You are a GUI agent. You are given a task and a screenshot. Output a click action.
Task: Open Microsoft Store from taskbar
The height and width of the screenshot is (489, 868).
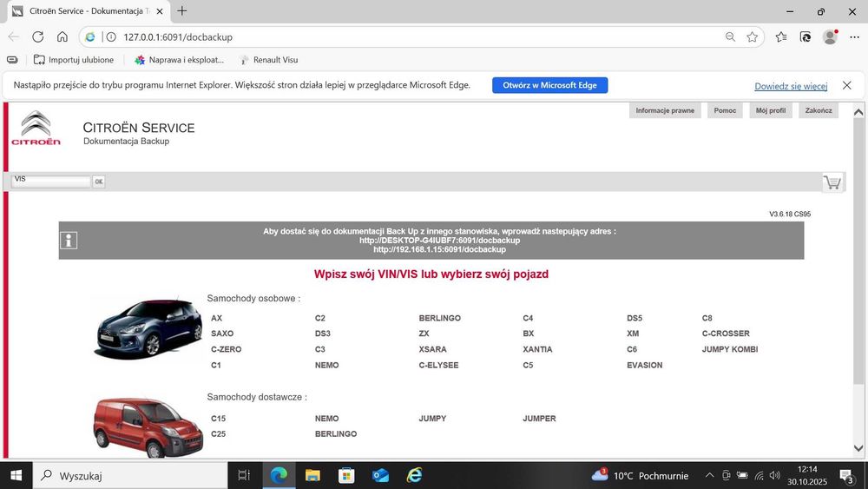coord(346,475)
